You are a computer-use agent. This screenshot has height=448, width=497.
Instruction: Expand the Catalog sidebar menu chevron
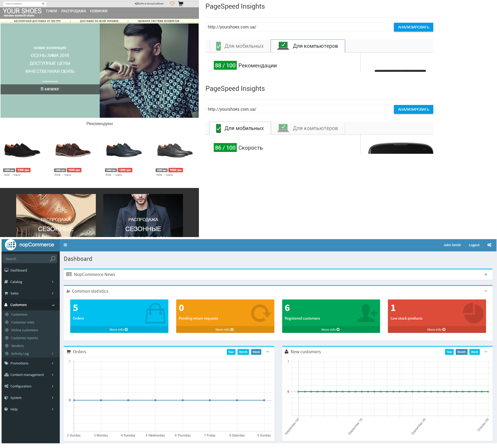coord(53,282)
